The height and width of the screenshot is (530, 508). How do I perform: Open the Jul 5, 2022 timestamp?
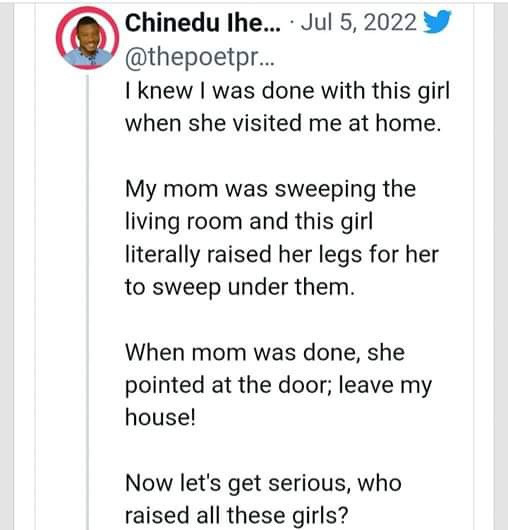click(x=359, y=23)
